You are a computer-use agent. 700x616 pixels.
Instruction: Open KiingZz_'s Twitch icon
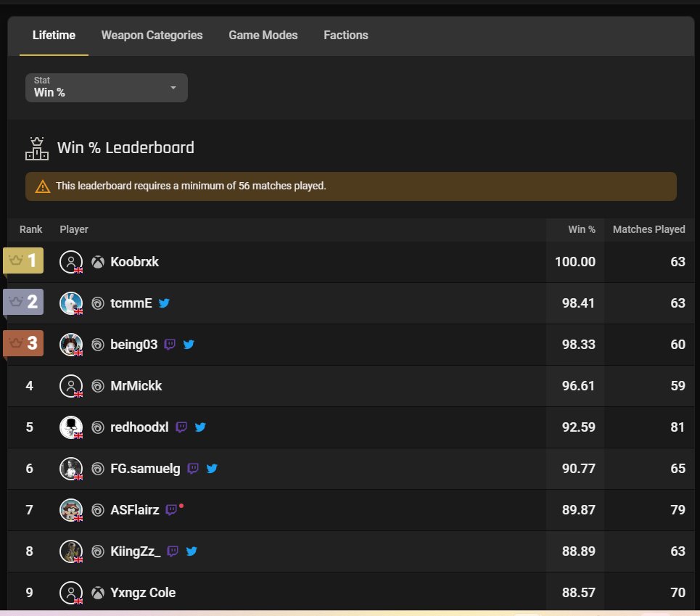(173, 551)
